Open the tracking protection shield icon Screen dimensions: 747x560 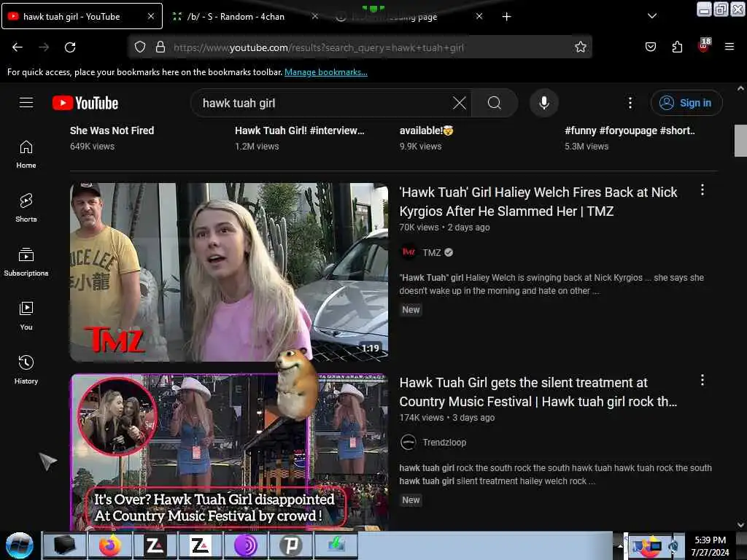click(139, 47)
